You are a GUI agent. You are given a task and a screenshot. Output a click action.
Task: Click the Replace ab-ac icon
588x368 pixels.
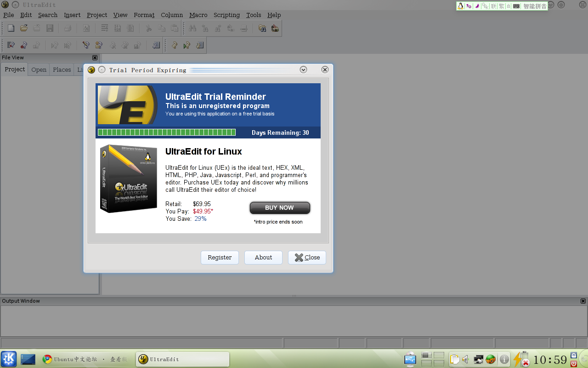(231, 28)
